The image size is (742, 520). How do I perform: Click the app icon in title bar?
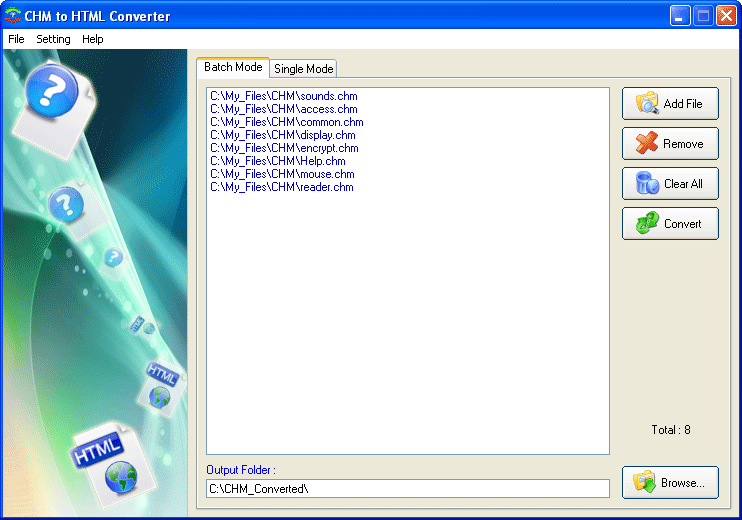13,16
